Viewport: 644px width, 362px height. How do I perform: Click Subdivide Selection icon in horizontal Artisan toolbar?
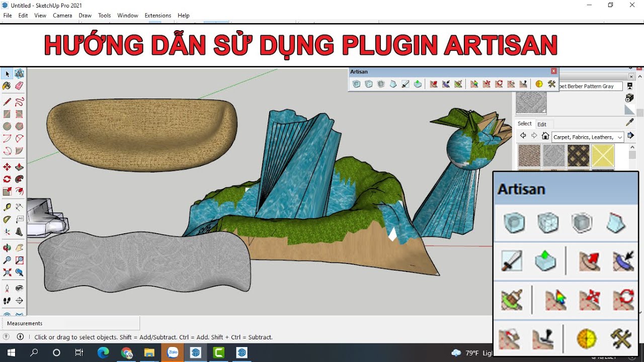click(x=369, y=84)
